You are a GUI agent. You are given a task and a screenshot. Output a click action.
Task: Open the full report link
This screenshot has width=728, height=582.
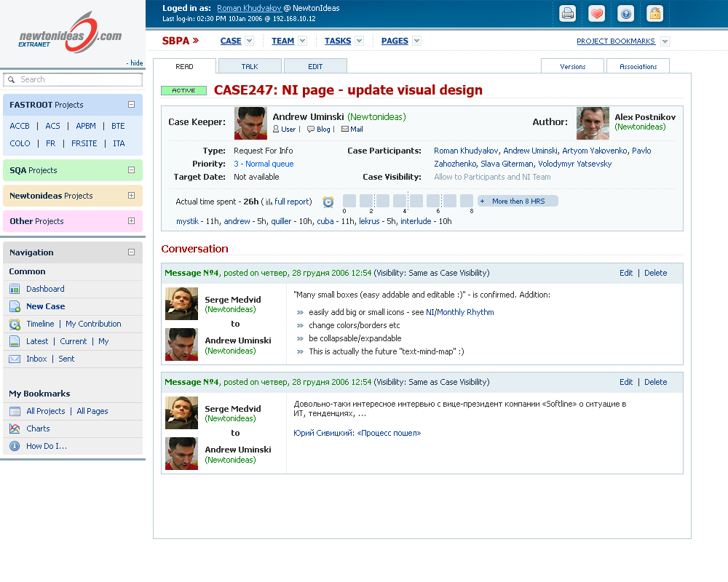point(292,202)
